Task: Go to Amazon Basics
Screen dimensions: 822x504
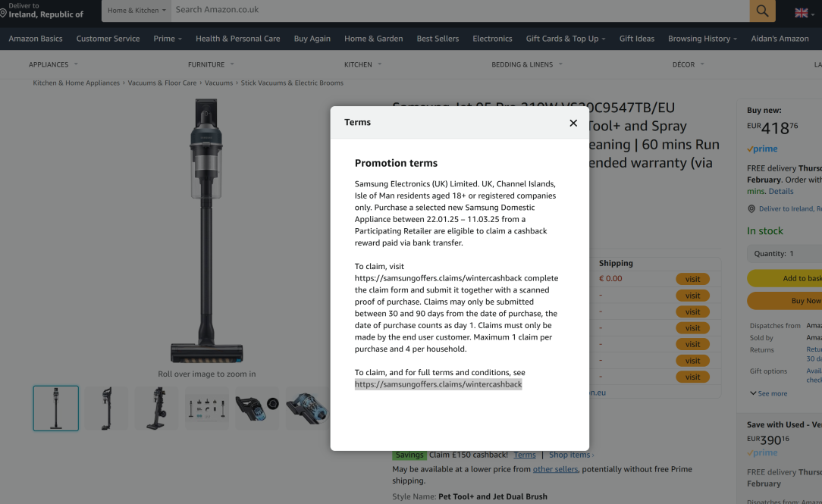Action: (35, 39)
